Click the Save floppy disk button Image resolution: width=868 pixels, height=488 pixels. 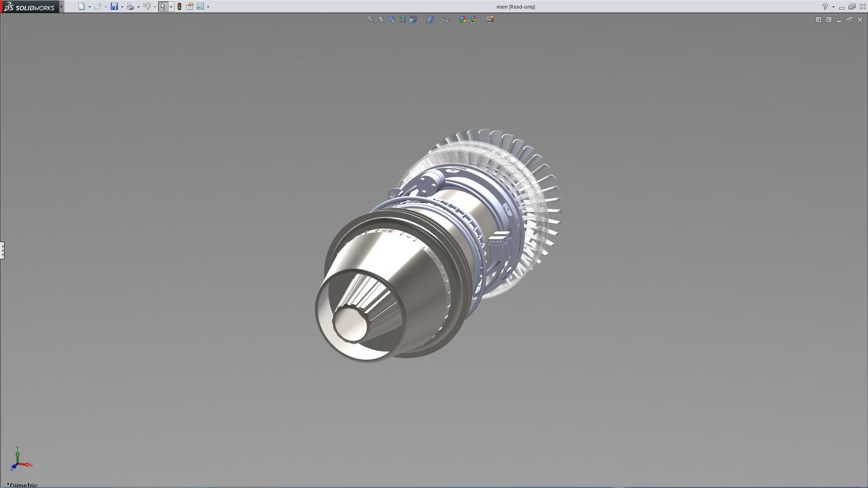tap(114, 7)
